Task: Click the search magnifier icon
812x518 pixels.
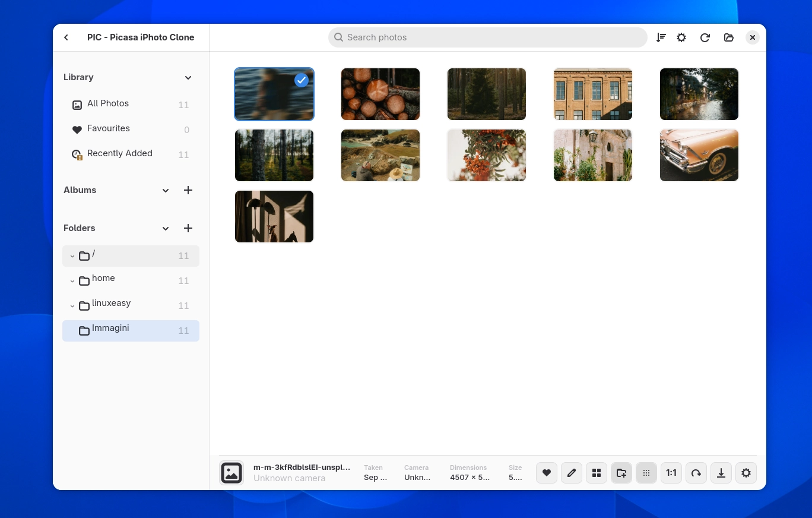Action: coord(338,37)
